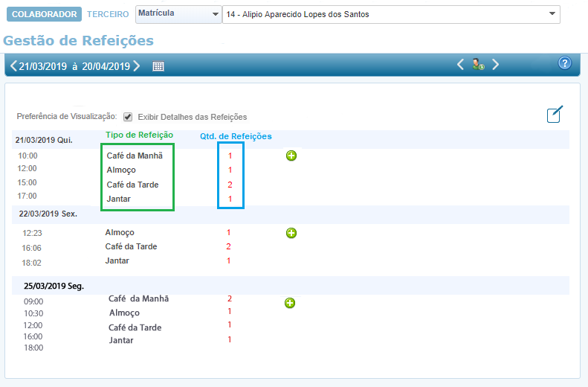
Task: Click the collaborator person icon in the header bar
Action: [x=478, y=65]
